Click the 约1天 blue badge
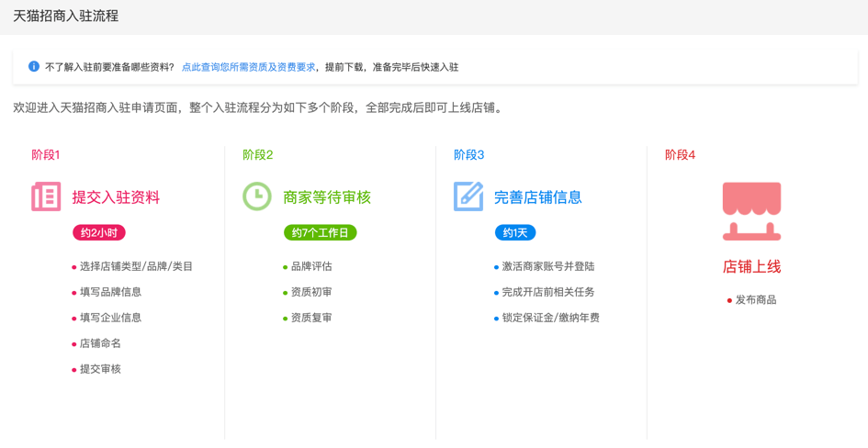This screenshot has height=448, width=868. 515,233
